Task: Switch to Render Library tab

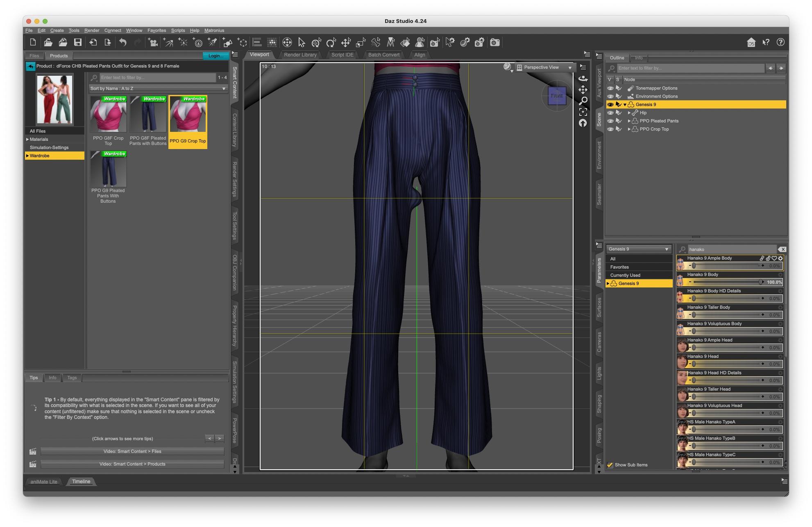Action: pyautogui.click(x=300, y=55)
